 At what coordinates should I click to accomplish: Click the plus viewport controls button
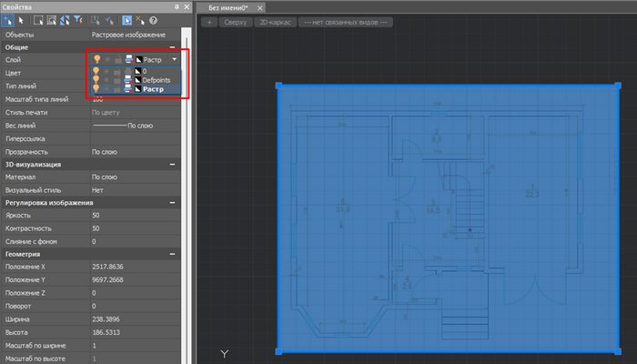coord(207,22)
